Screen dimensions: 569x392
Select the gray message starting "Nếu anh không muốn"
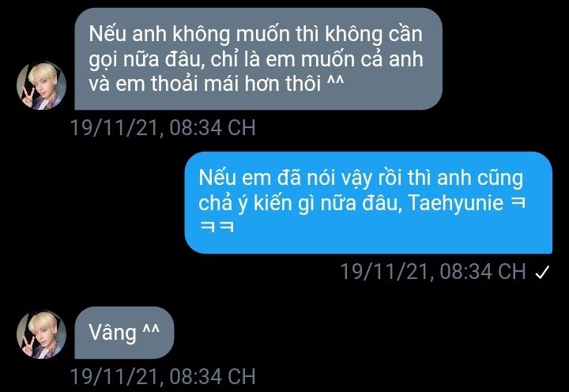[258, 58]
